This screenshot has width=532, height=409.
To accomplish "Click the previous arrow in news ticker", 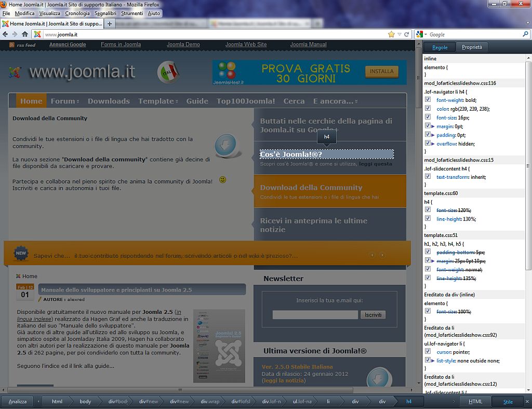I will (x=372, y=255).
